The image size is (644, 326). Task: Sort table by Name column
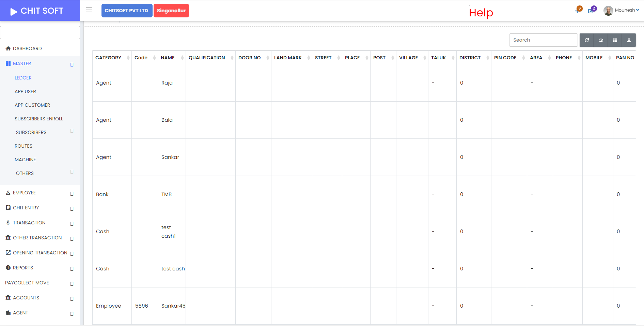(168, 58)
